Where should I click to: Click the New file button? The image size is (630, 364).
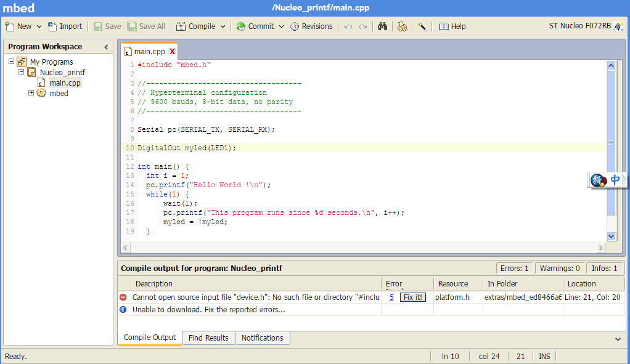coord(18,26)
